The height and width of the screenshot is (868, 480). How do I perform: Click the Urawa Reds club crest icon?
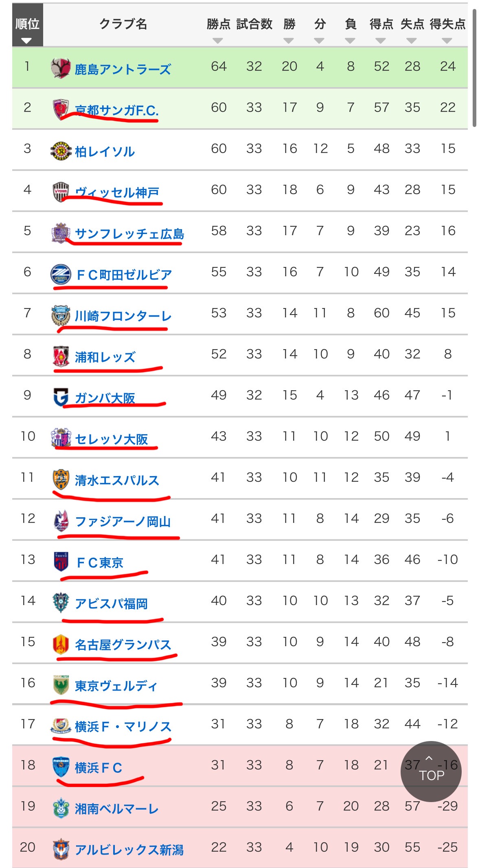(x=61, y=356)
